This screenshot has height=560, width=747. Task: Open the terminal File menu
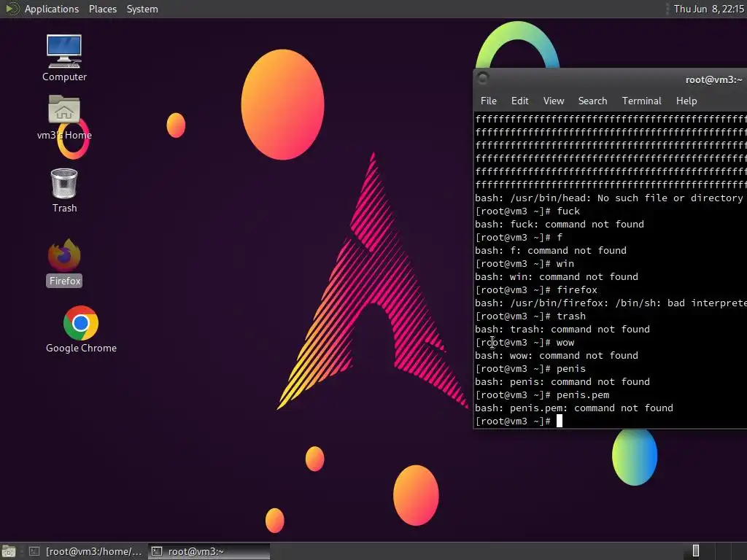(488, 101)
